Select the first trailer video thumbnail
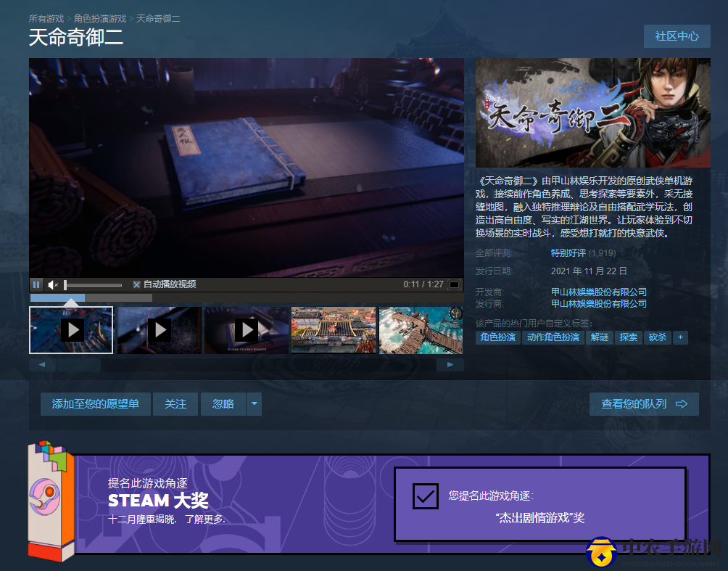Viewport: 728px width, 571px height. 71,330
